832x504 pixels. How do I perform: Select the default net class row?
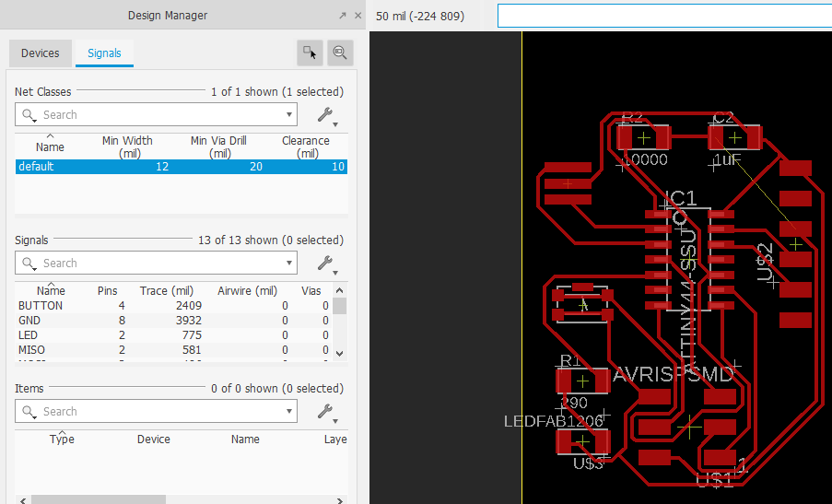(182, 167)
